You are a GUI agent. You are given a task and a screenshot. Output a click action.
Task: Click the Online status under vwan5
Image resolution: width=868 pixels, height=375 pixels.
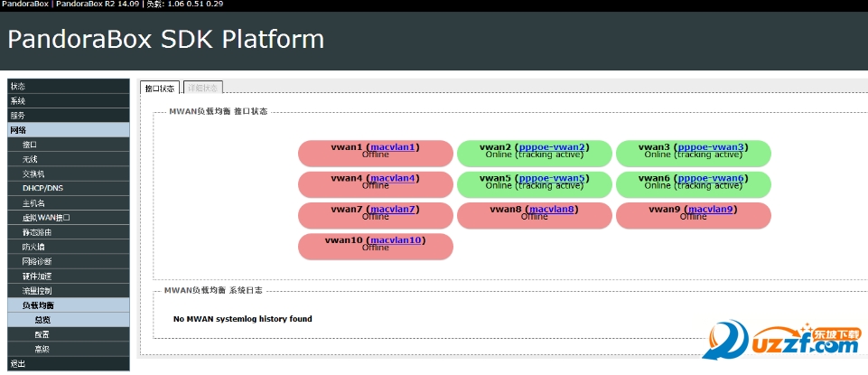534,185
